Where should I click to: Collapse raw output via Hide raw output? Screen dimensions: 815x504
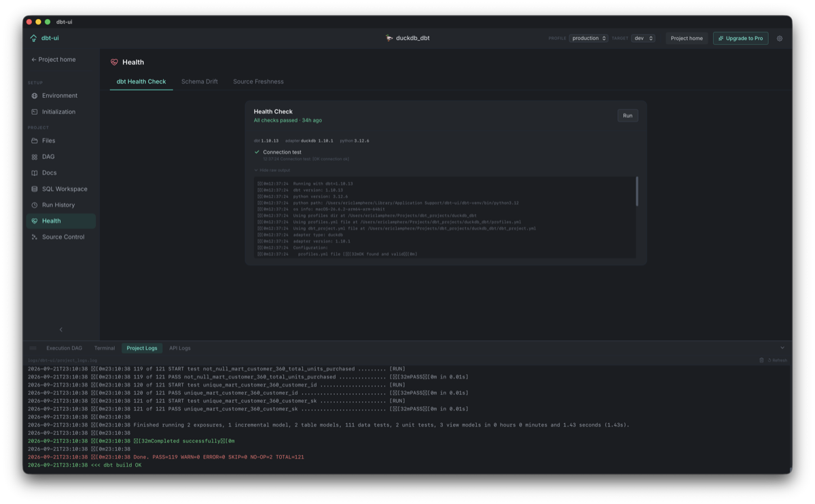pos(272,170)
